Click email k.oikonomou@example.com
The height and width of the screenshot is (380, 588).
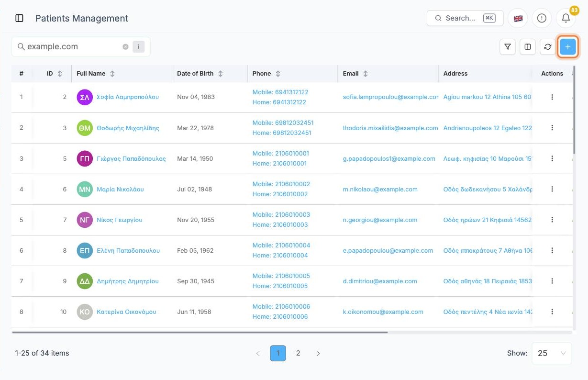383,312
